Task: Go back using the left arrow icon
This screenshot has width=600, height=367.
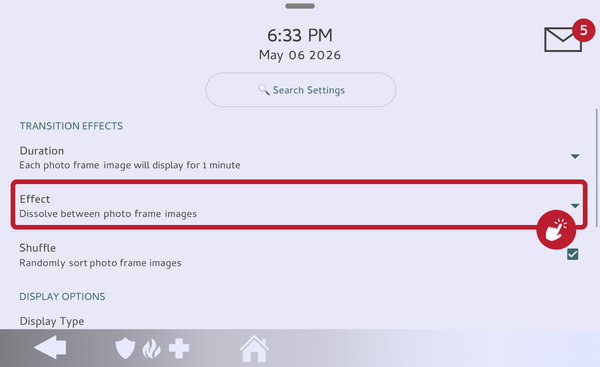Action: 50,347
